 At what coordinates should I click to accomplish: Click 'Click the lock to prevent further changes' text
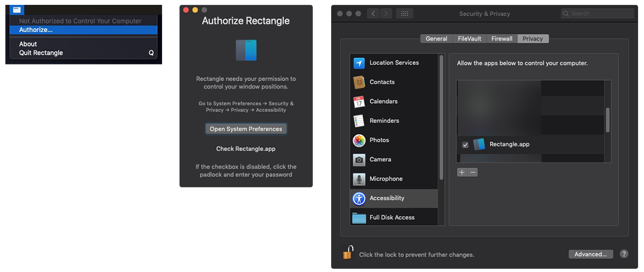(416, 255)
